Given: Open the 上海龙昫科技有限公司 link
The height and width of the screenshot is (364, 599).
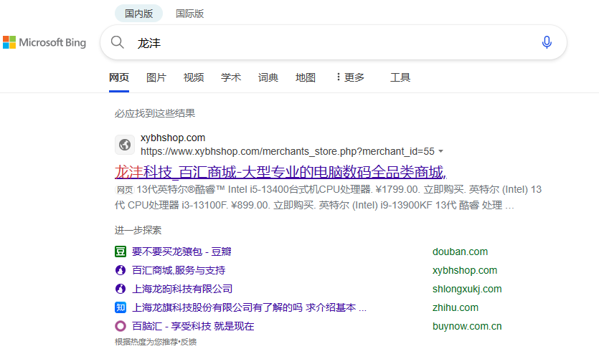Looking at the screenshot, I should coord(182,289).
